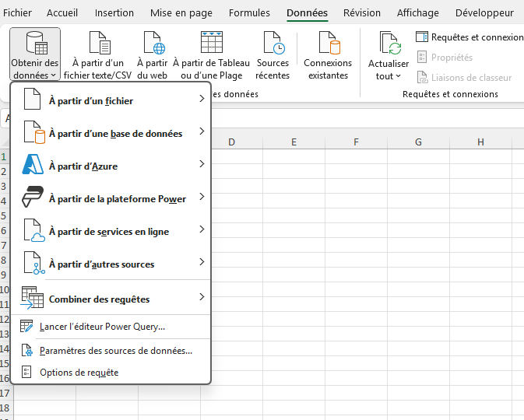Switch to the Affichage tab

click(x=418, y=12)
